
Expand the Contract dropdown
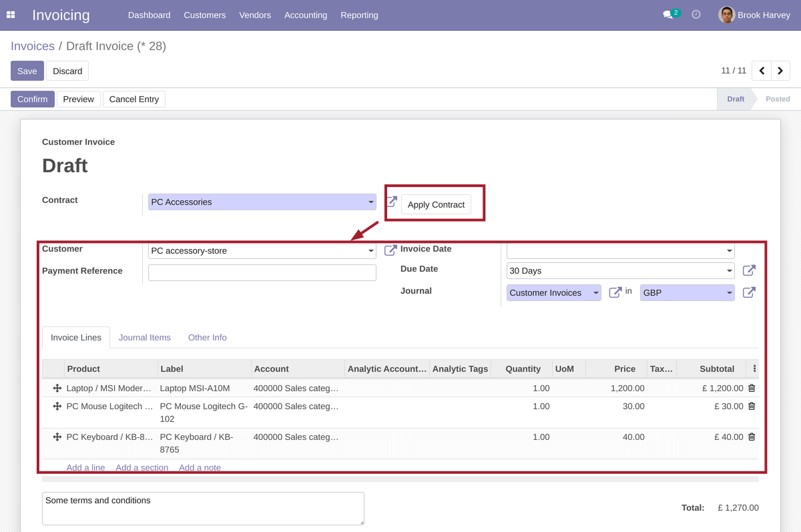tap(371, 202)
